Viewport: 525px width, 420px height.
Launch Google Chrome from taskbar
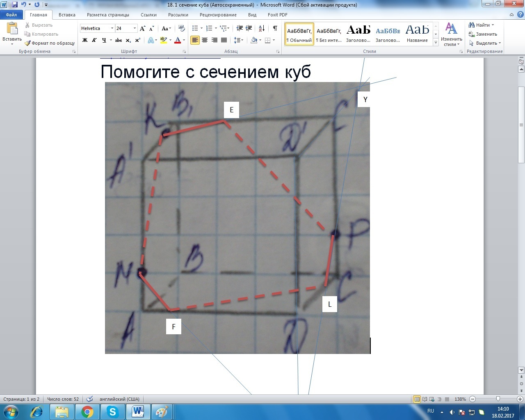(87, 412)
